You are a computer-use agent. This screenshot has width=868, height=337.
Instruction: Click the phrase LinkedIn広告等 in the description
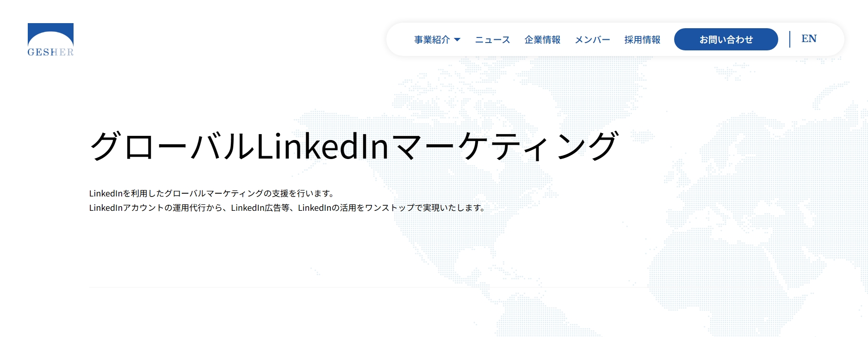[x=261, y=208]
